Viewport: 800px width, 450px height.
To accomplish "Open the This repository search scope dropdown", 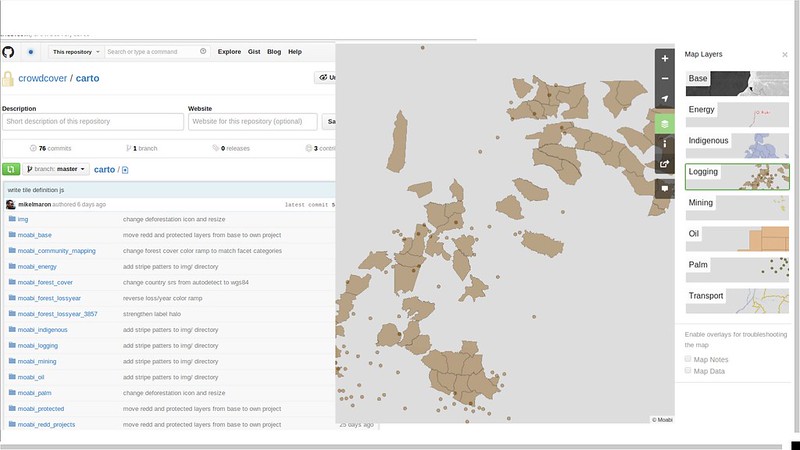I will (76, 52).
